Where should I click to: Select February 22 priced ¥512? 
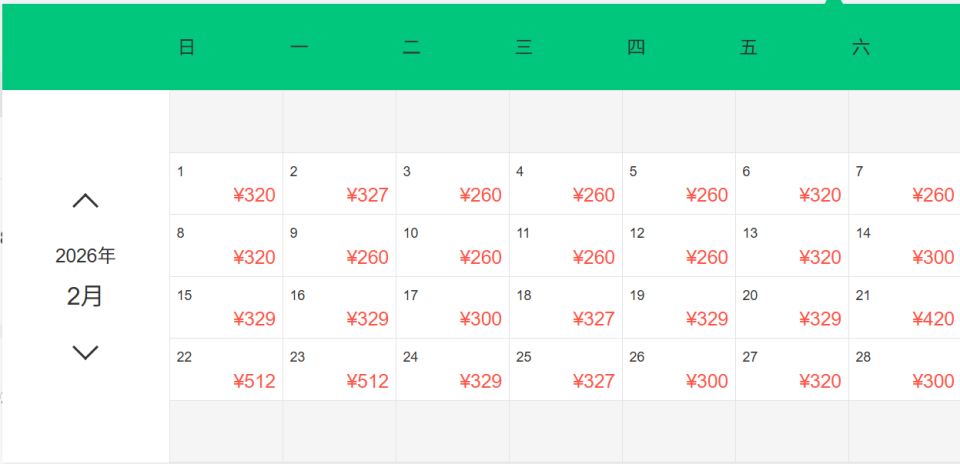point(226,370)
